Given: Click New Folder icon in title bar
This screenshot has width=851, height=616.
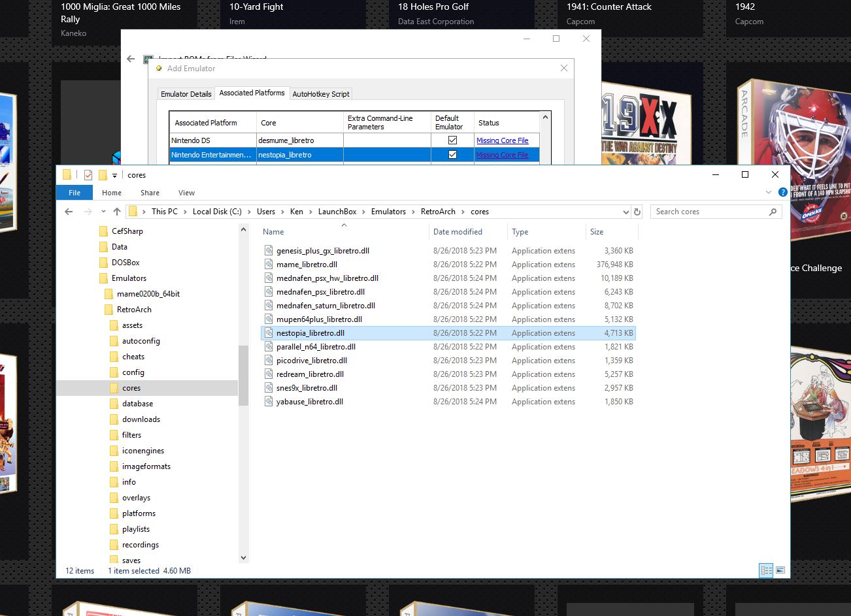Looking at the screenshot, I should tap(103, 175).
